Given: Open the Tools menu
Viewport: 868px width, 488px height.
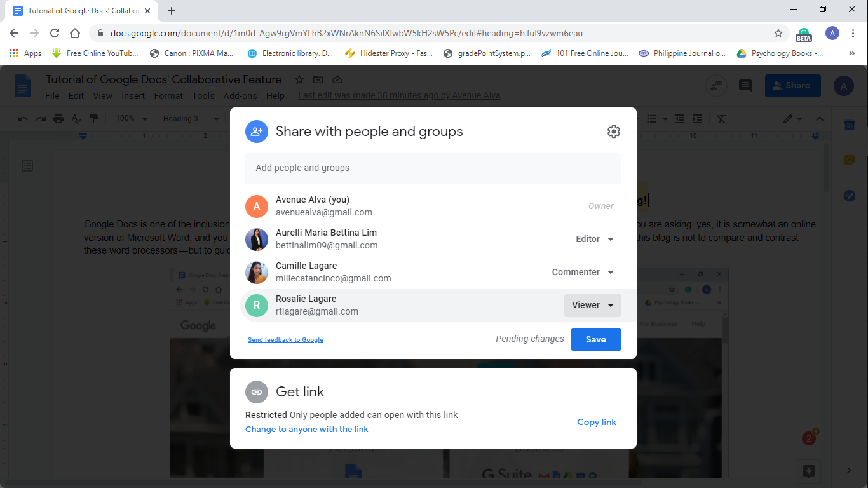Looking at the screenshot, I should coord(203,96).
